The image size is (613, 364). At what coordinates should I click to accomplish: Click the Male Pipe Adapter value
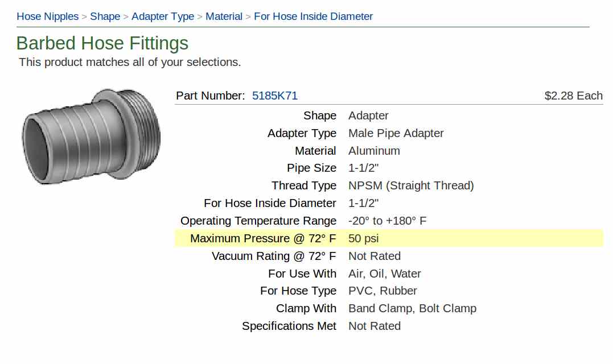(396, 133)
